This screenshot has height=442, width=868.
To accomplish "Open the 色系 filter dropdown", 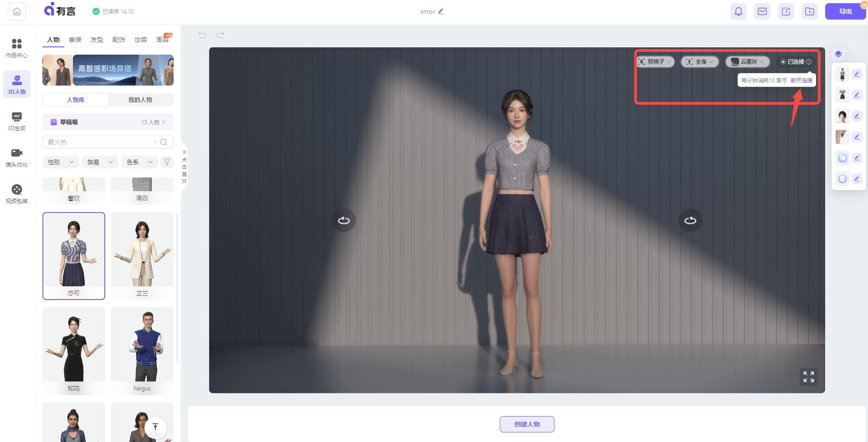I will click(140, 162).
